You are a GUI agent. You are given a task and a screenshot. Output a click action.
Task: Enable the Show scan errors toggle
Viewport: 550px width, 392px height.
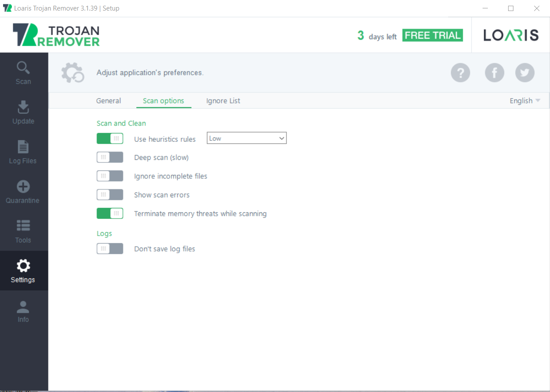click(110, 195)
